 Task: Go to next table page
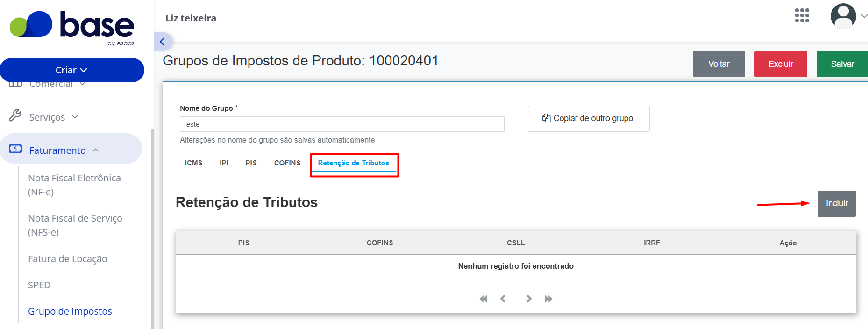[x=529, y=299]
